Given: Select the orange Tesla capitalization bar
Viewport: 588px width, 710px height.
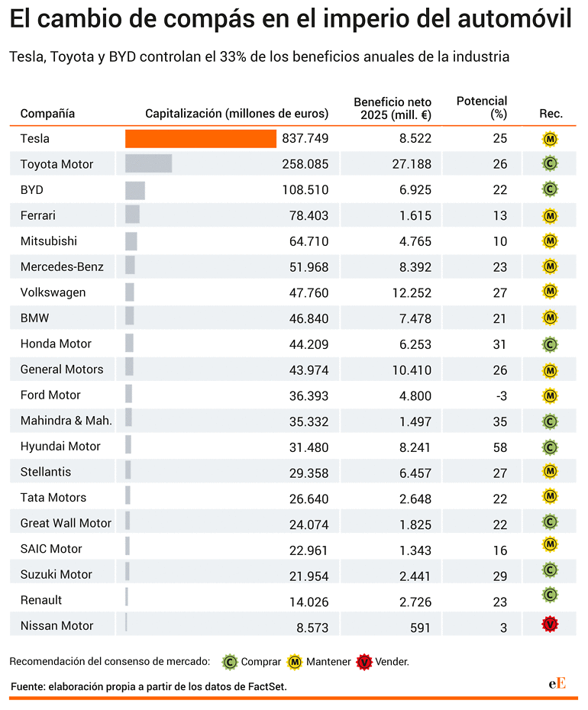Looking at the screenshot, I should 201,138.
